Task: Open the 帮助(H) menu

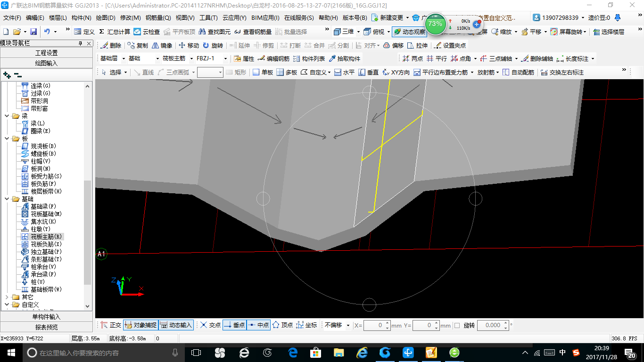Action: [328, 18]
